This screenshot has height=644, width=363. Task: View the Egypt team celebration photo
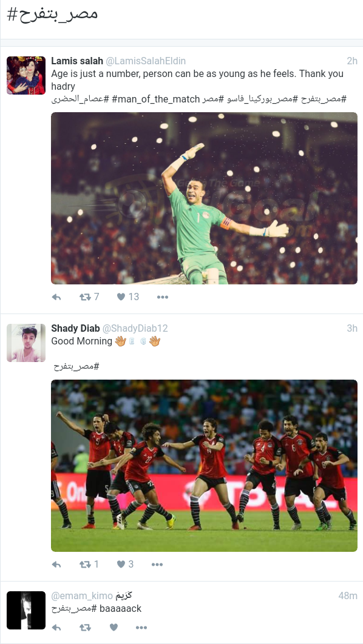click(x=204, y=465)
